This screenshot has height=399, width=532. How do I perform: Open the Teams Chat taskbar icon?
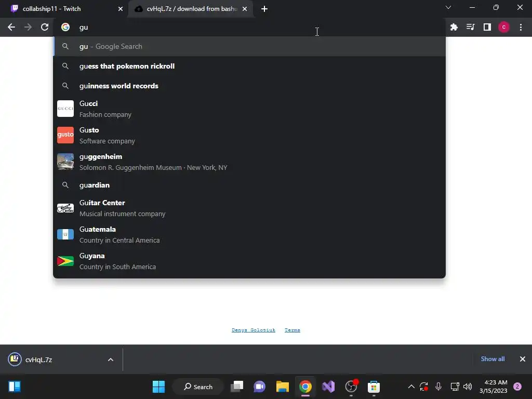260,387
